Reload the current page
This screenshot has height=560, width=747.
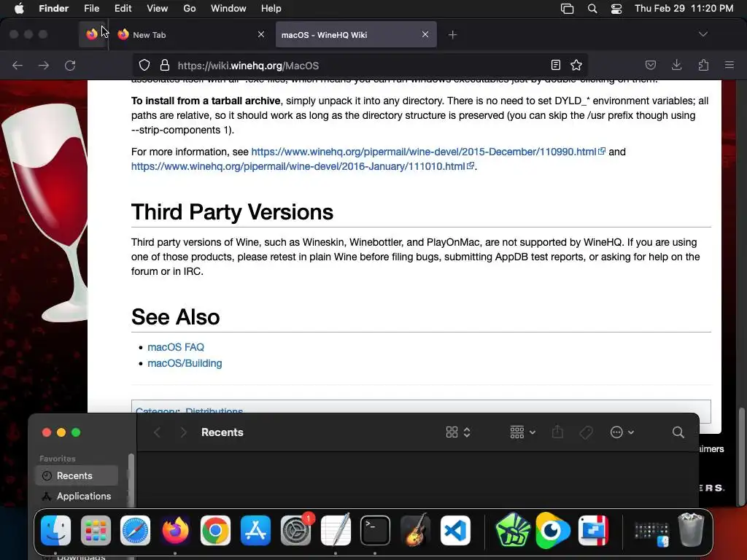coord(70,65)
